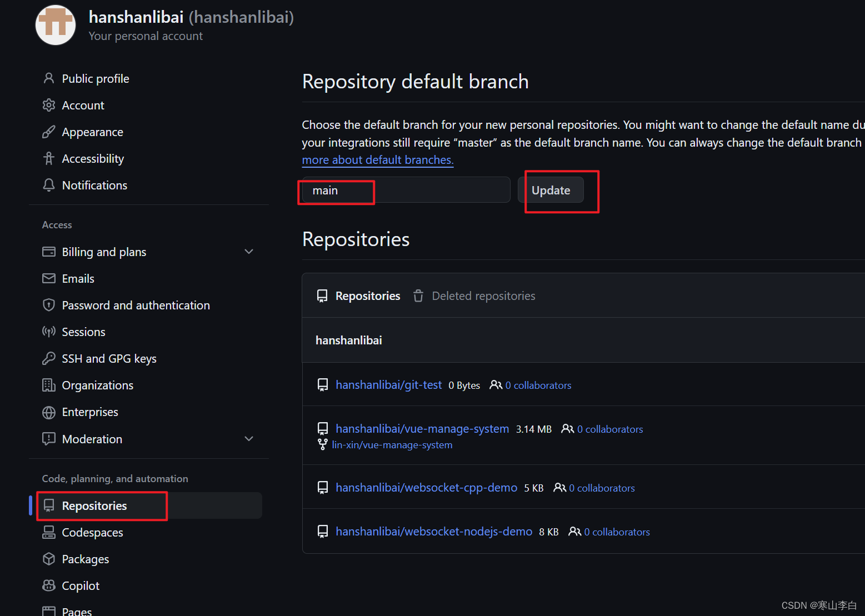
Task: View git-test 0 collaborators
Action: pyautogui.click(x=538, y=385)
